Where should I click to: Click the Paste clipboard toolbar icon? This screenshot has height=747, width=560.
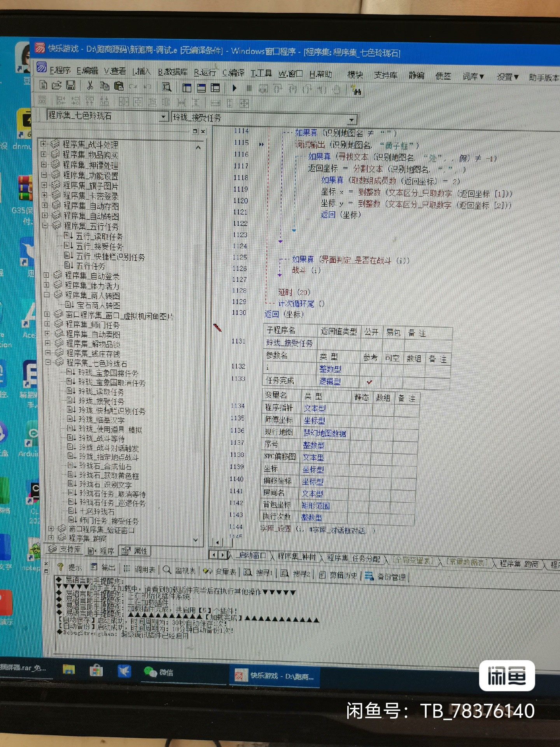119,86
